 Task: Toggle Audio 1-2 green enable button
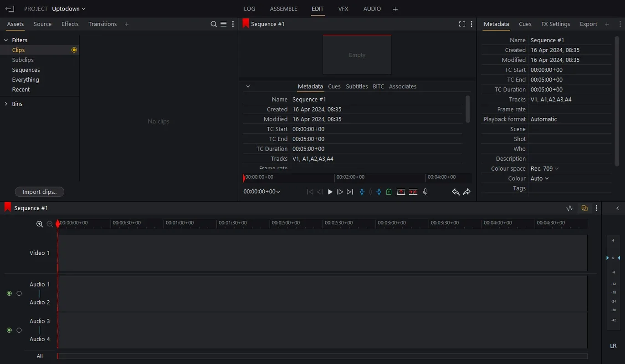pos(9,293)
